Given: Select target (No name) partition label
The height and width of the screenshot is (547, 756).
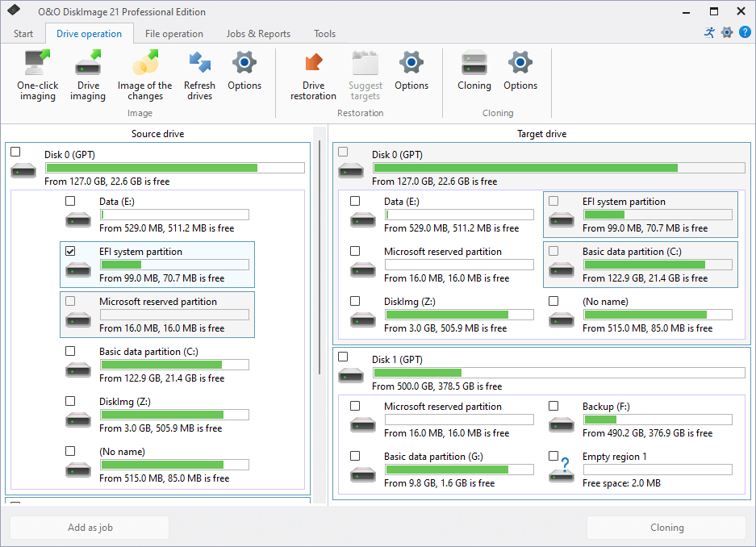Looking at the screenshot, I should click(x=605, y=302).
